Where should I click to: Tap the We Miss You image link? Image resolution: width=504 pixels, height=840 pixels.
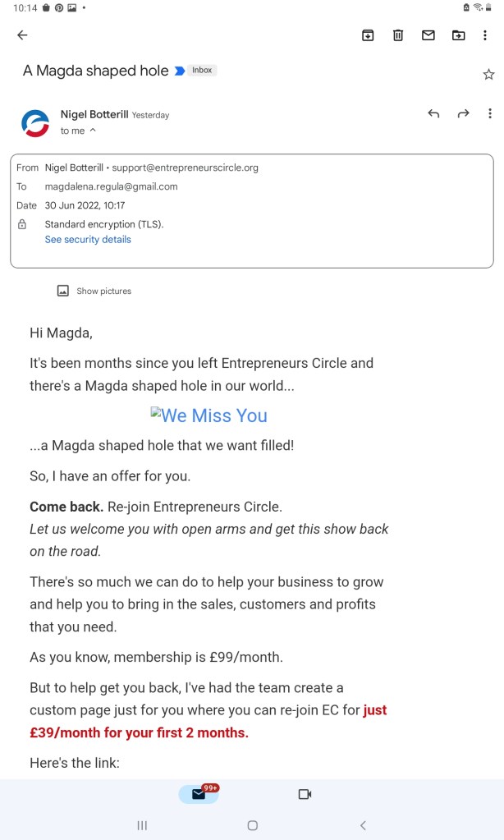209,415
